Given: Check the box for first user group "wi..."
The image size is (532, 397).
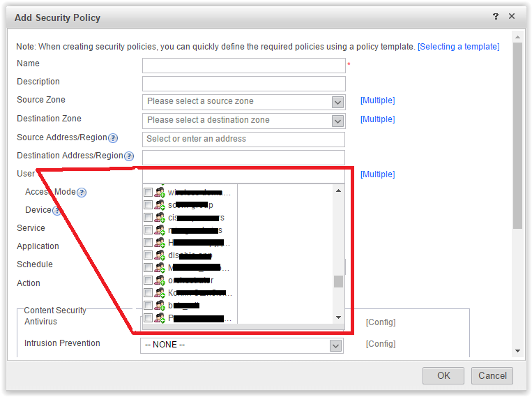Looking at the screenshot, I should pos(148,192).
